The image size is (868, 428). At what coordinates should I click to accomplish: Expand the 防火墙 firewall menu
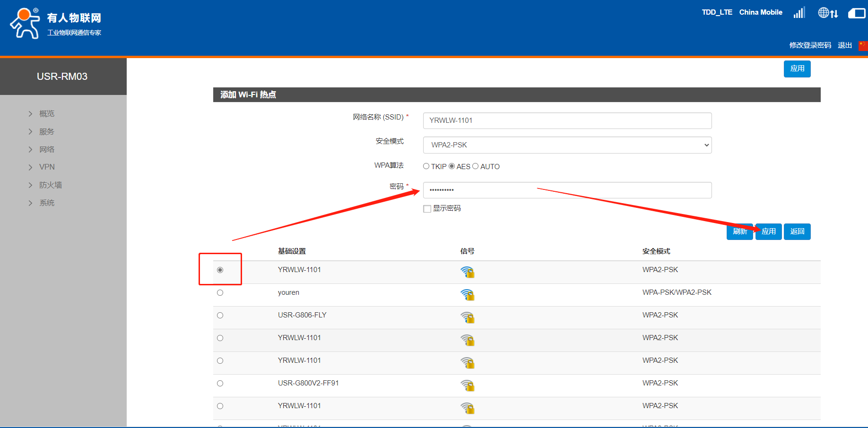pyautogui.click(x=50, y=185)
